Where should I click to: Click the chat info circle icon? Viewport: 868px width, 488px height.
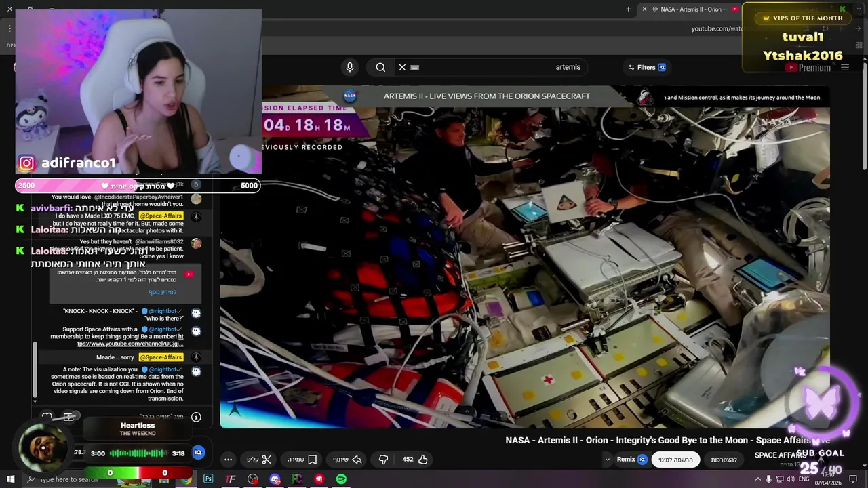click(196, 417)
